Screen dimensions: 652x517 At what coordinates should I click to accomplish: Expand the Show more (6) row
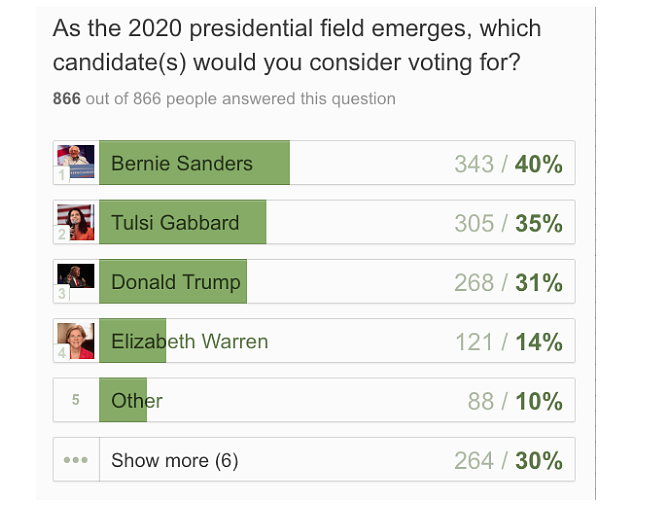click(x=174, y=460)
